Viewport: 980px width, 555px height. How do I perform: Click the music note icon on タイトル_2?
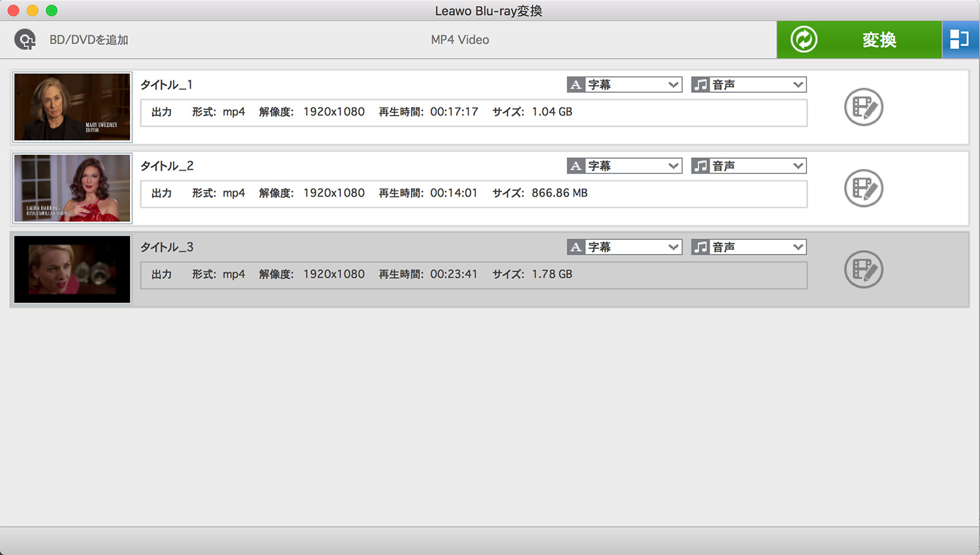700,166
